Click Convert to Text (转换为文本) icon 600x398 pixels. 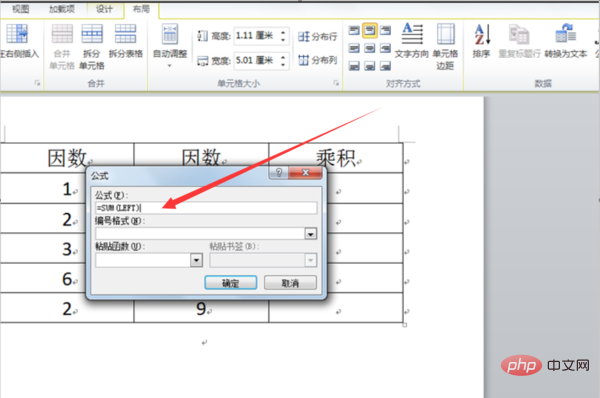[x=566, y=34]
